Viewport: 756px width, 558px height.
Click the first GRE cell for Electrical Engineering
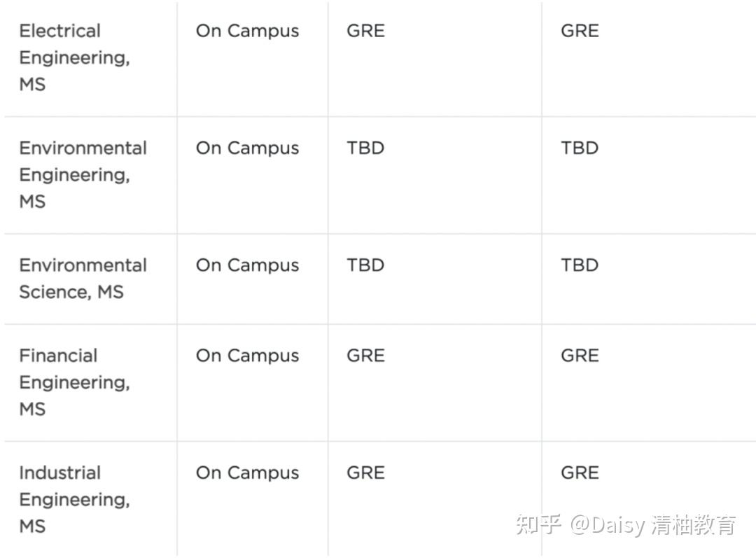[x=365, y=31]
